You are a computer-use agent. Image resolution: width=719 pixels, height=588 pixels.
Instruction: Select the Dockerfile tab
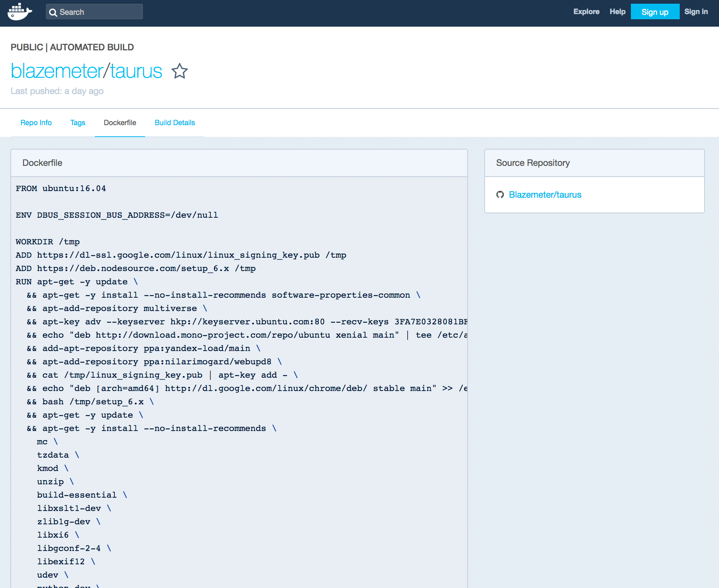(120, 123)
